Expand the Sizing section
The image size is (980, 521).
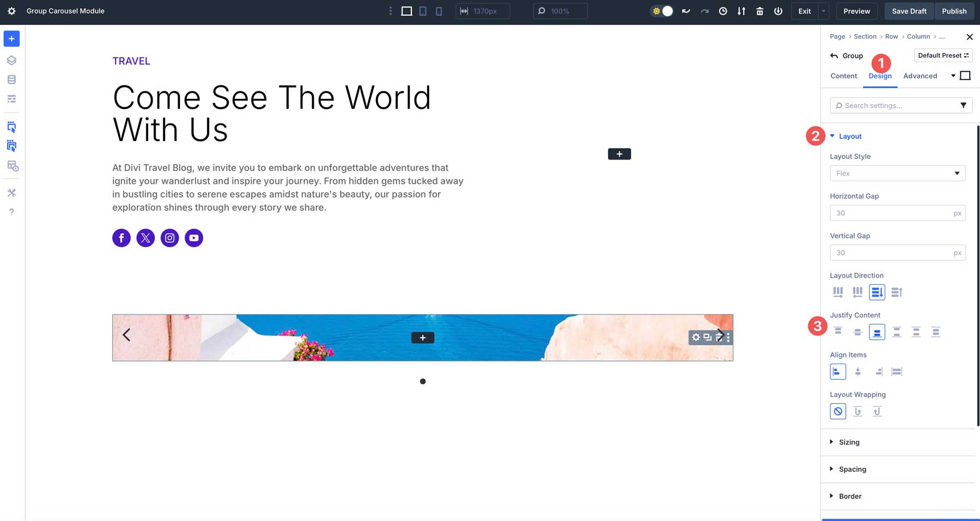click(x=850, y=442)
